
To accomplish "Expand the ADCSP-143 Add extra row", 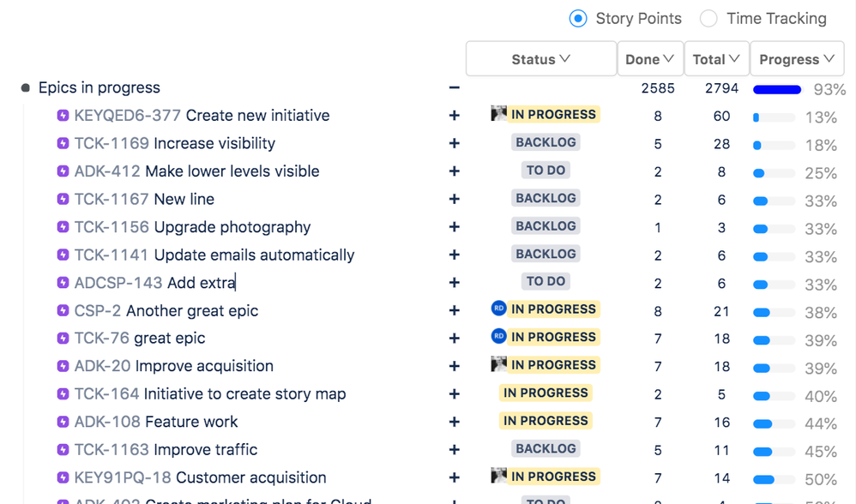I will tap(455, 283).
